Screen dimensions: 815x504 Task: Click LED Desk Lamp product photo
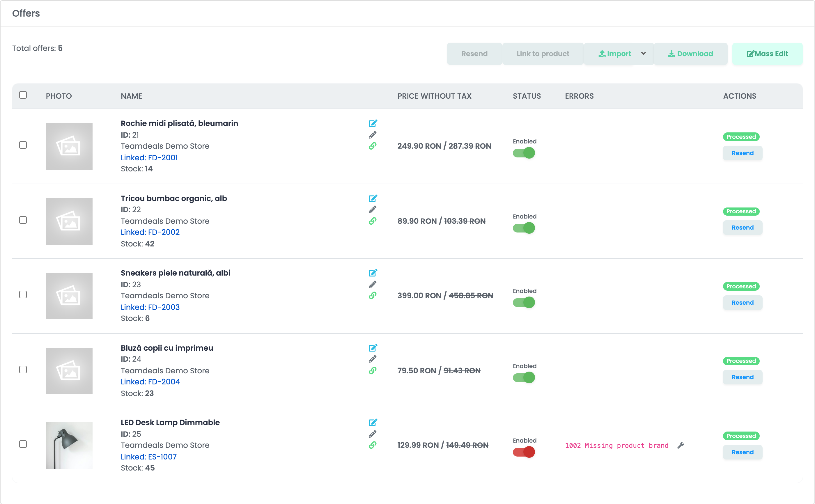(69, 446)
